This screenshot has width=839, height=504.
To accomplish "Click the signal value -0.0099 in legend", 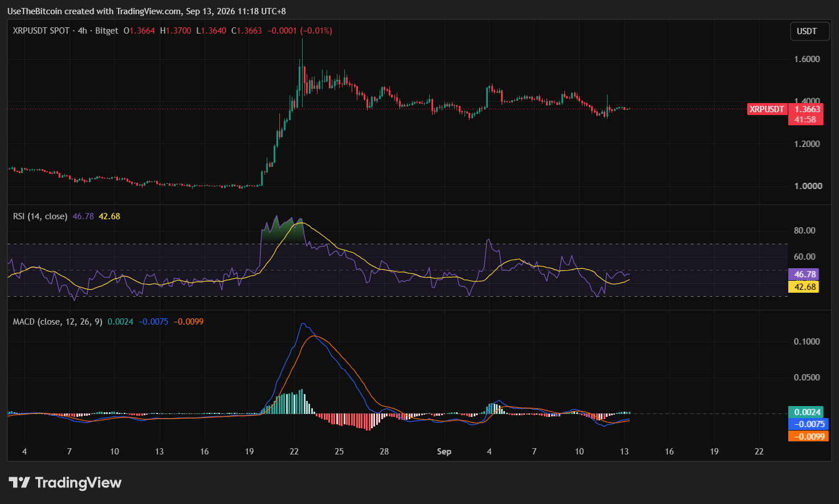I will [x=189, y=322].
